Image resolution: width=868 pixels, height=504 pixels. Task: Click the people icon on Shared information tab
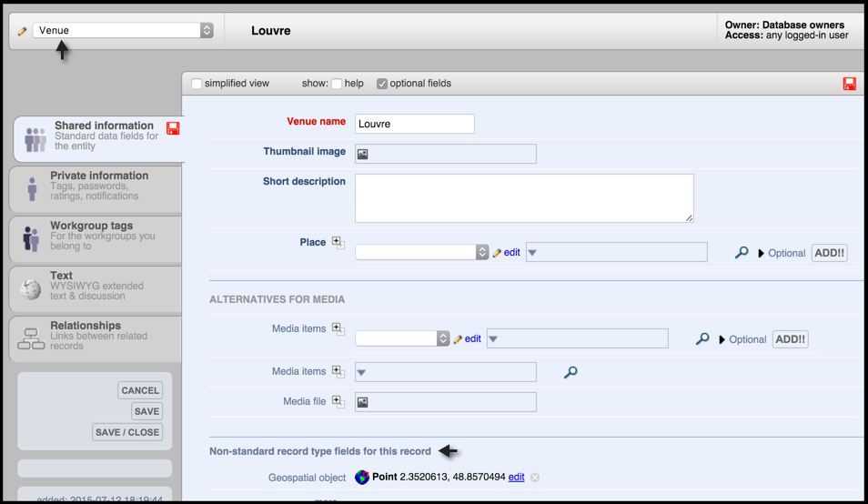click(35, 139)
